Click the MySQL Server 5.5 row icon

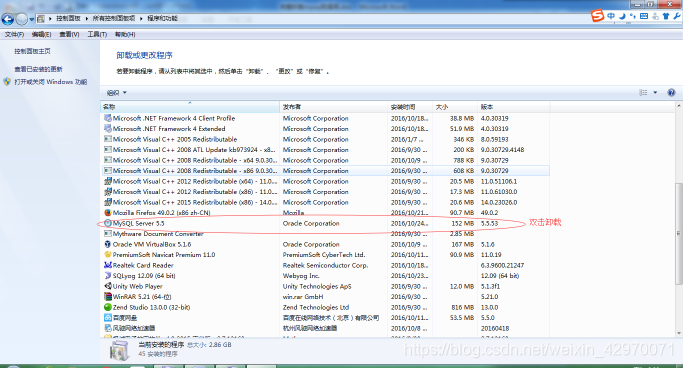coord(108,223)
